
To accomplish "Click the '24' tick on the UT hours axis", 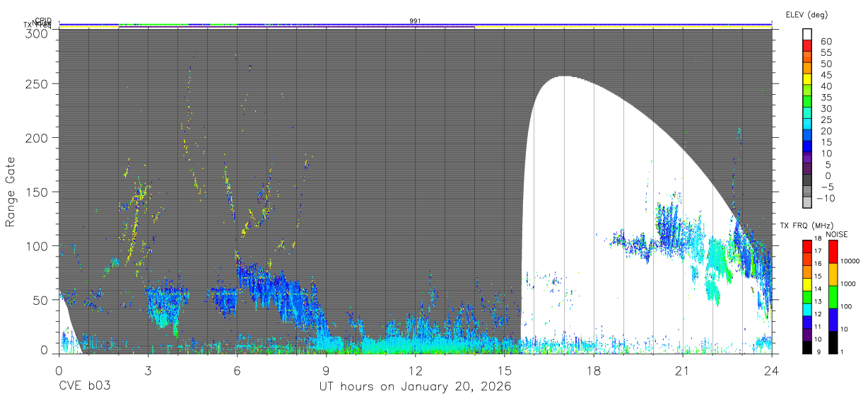I will pos(772,370).
